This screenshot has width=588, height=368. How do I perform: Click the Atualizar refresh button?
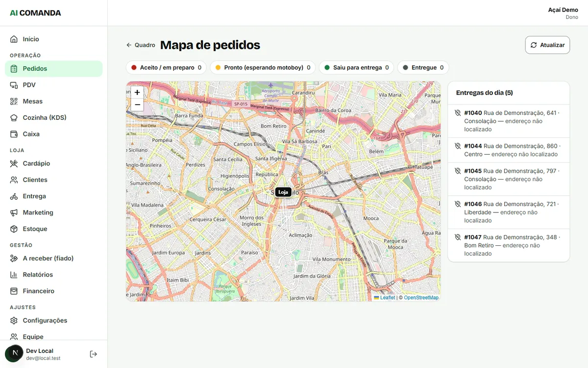(547, 45)
